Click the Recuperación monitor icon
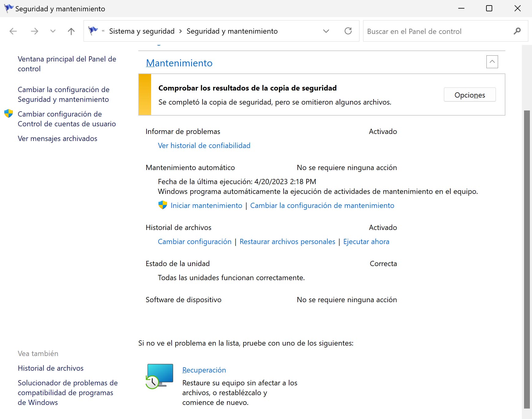Screen dimensions: 532x419 point(159,376)
